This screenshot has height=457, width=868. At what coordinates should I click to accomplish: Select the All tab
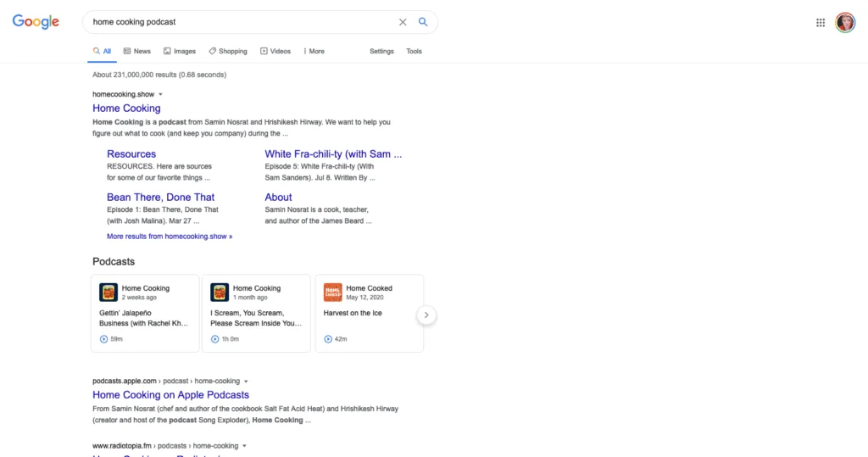102,51
